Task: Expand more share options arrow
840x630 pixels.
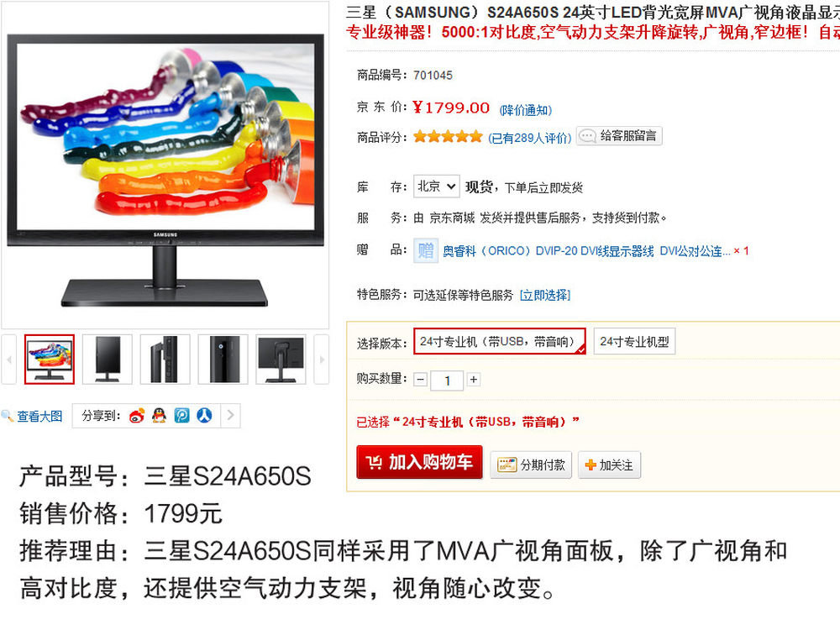Action: coord(231,415)
